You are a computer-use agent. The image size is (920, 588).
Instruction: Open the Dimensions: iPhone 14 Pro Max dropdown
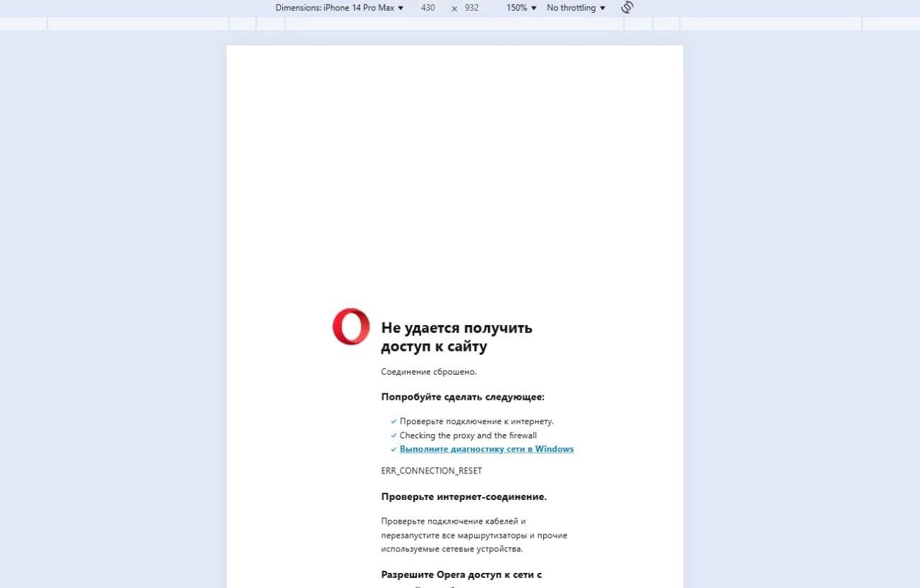coord(340,8)
